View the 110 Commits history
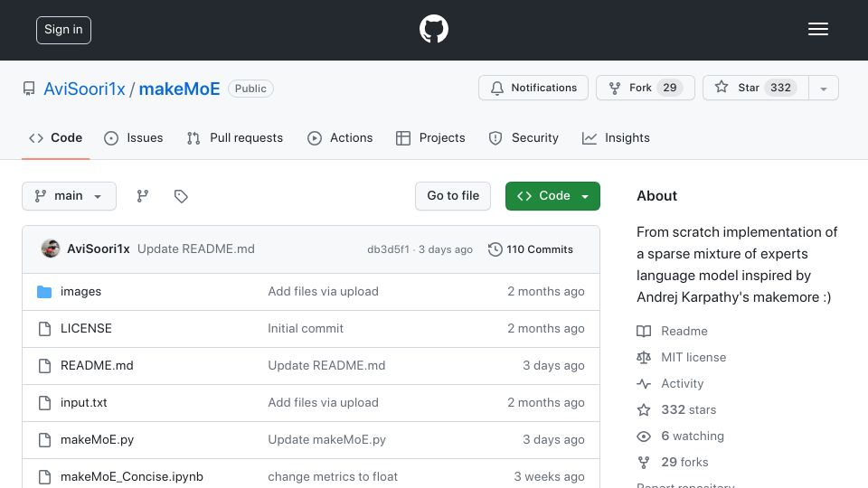This screenshot has height=488, width=868. tap(531, 249)
